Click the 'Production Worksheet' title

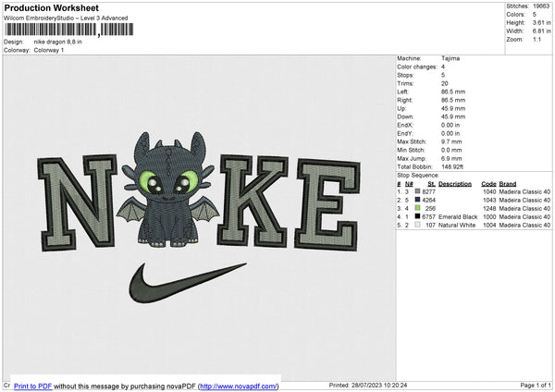[x=52, y=7]
